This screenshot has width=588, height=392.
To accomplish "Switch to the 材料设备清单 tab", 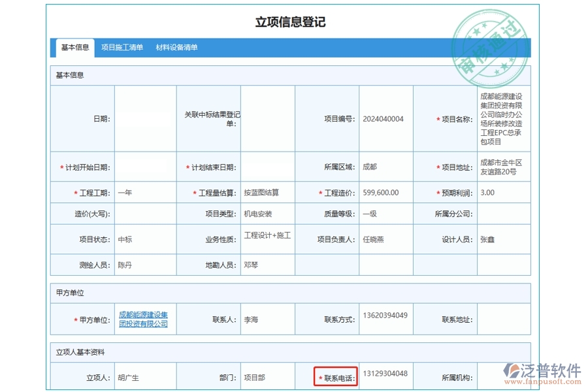I will [176, 47].
